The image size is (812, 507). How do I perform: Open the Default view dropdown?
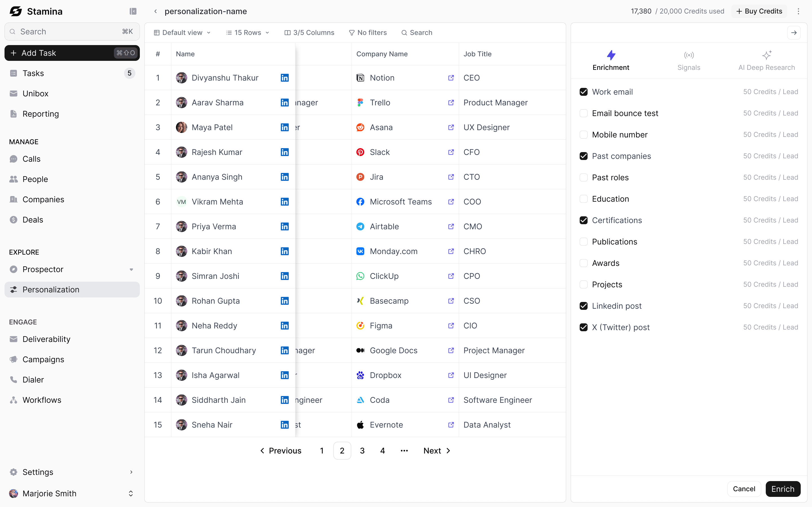(182, 32)
